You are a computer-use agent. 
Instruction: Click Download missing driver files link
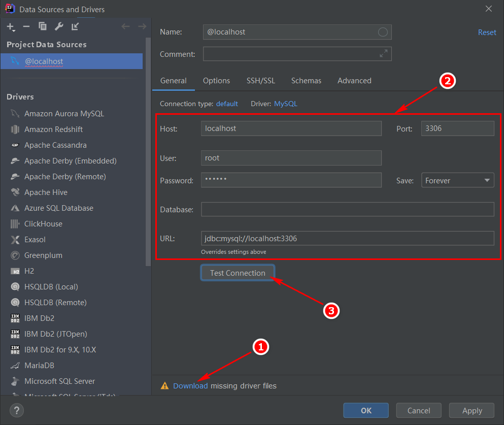pyautogui.click(x=190, y=386)
